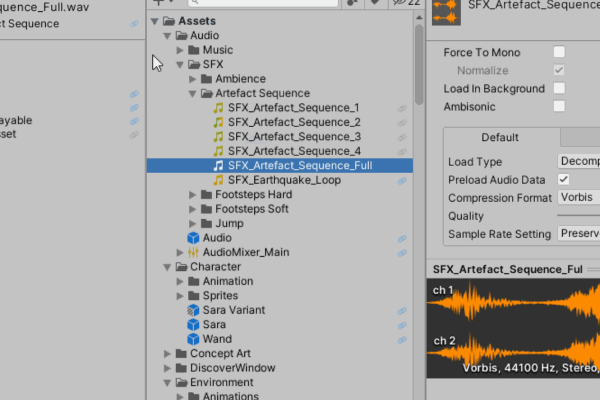Expand the Music folder
600x400 pixels.
(180, 50)
